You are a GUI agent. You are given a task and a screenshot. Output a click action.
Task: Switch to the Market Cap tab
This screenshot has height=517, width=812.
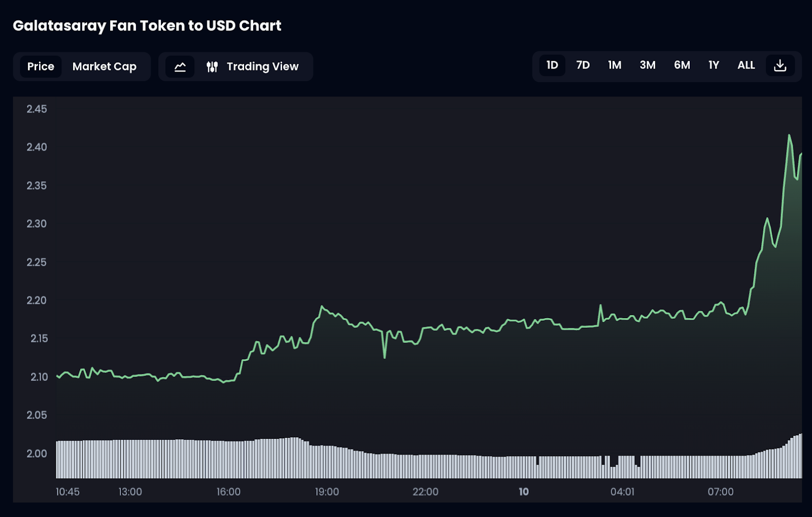click(x=105, y=66)
